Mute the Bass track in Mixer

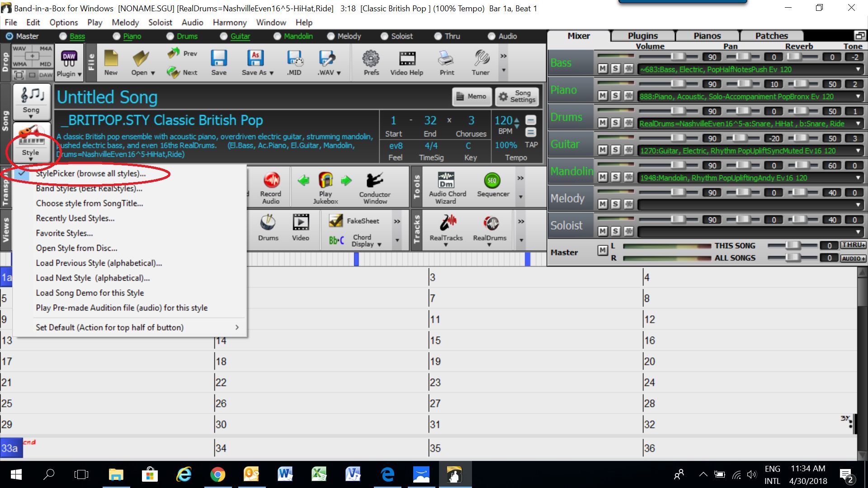point(603,69)
